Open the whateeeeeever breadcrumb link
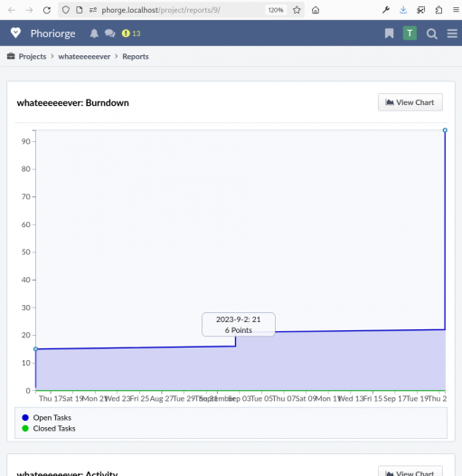The image size is (462, 476). click(84, 56)
